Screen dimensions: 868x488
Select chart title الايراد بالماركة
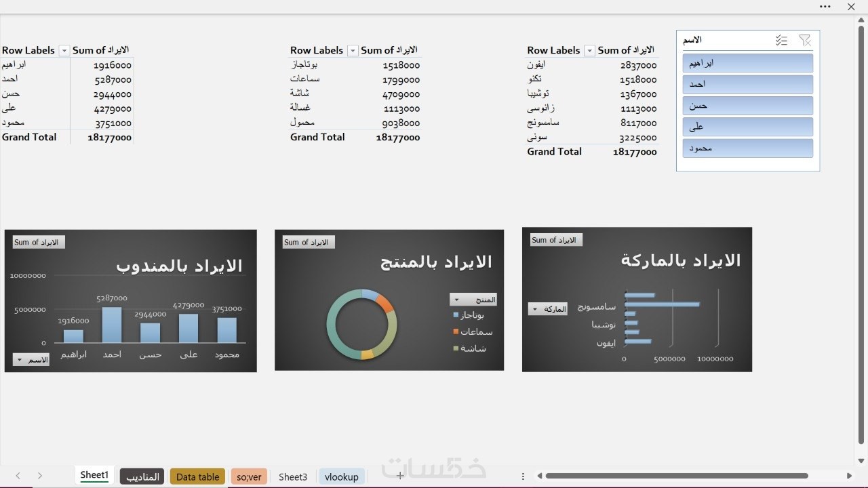tap(681, 260)
